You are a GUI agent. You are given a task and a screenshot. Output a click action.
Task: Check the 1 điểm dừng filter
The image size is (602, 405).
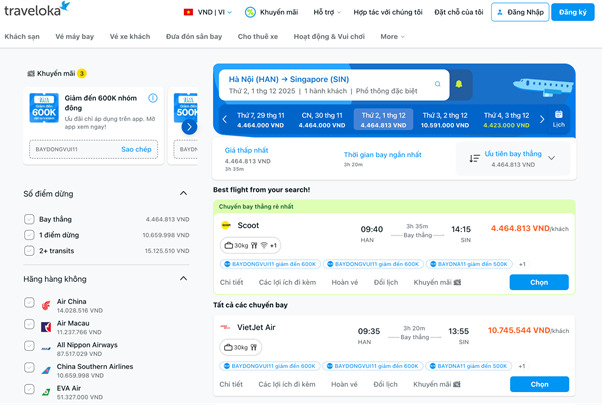[x=29, y=235]
